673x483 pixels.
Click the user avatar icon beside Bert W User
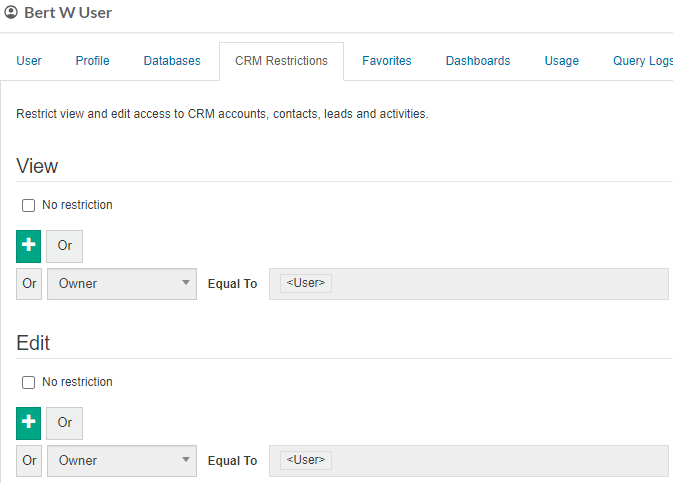[11, 13]
